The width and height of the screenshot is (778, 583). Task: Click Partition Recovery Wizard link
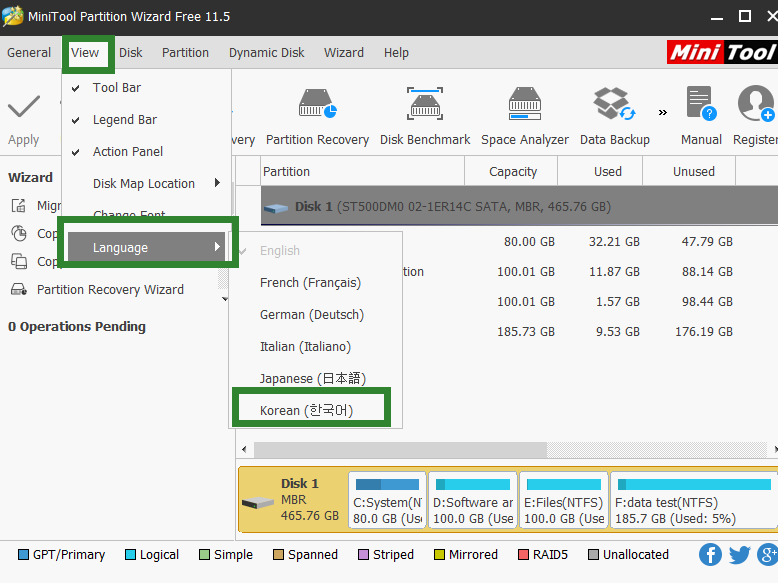click(x=110, y=289)
